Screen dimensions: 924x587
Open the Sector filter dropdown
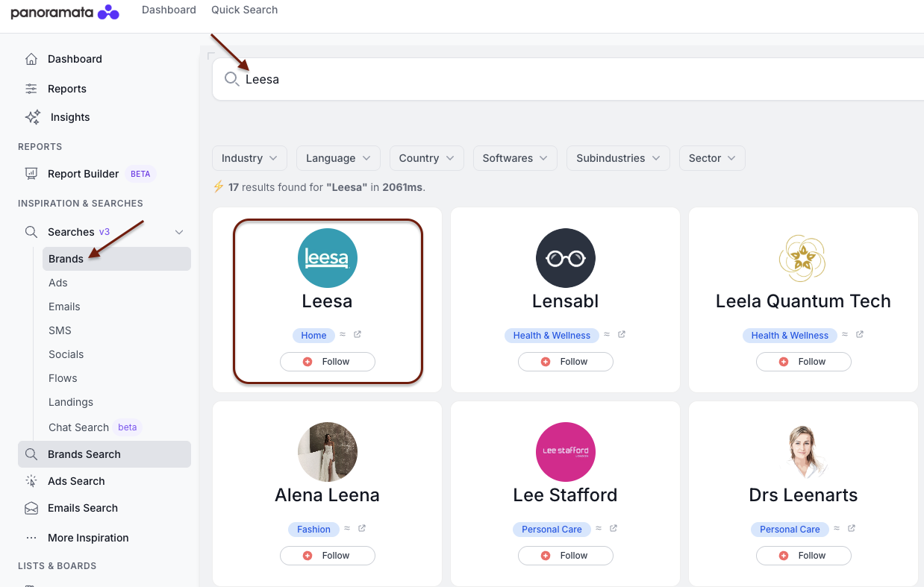(x=712, y=158)
